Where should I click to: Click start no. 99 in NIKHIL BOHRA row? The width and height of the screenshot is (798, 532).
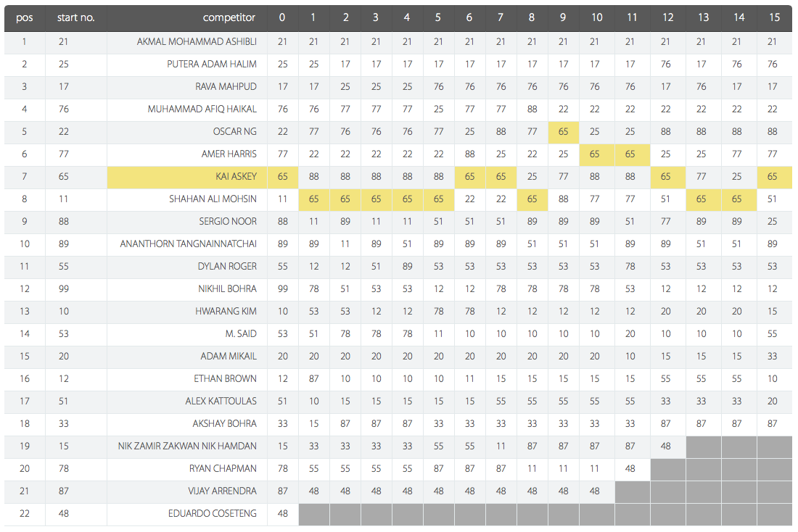[63, 288]
